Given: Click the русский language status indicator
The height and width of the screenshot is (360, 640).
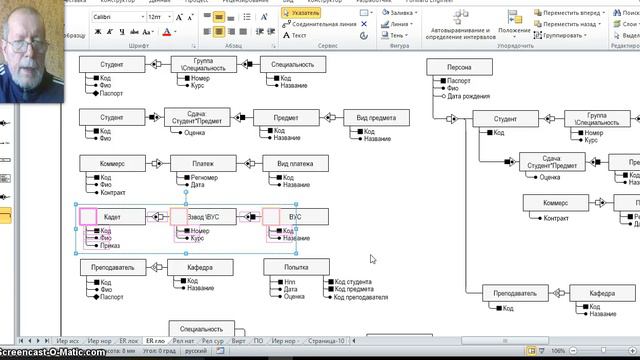Looking at the screenshot, I should [196, 351].
